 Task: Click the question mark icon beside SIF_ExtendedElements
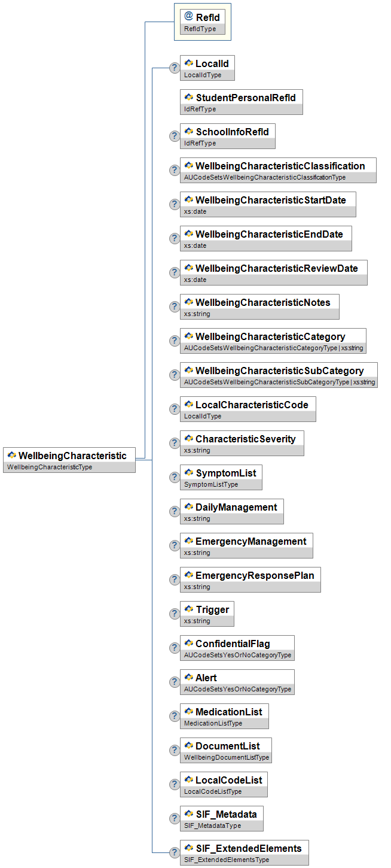tap(175, 852)
